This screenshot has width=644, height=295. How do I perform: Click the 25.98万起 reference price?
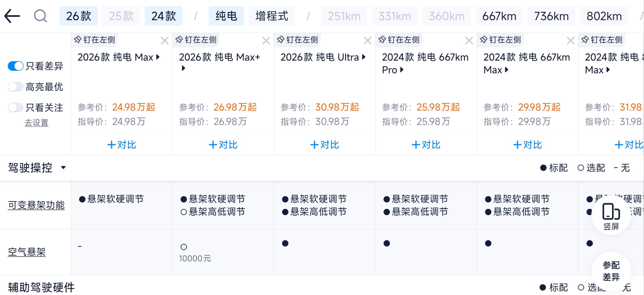438,107
